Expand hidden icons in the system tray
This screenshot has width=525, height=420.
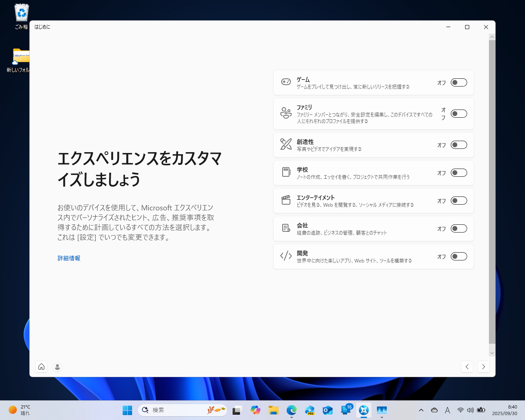pos(421,410)
